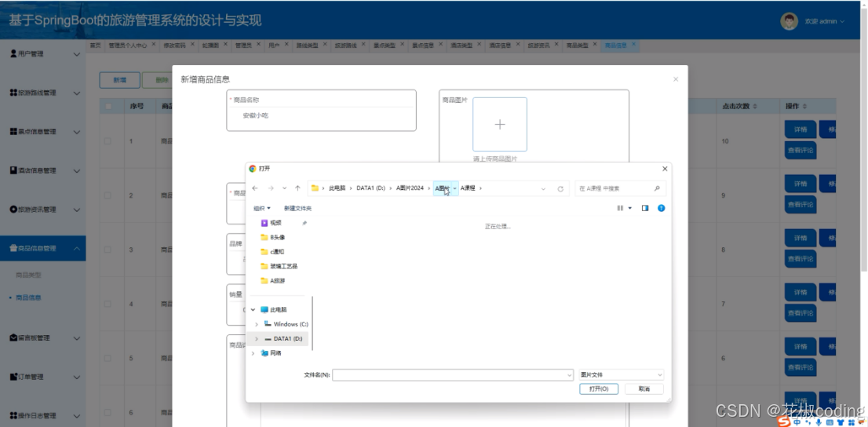Click the admin avatar image
The height and width of the screenshot is (427, 868).
point(790,21)
